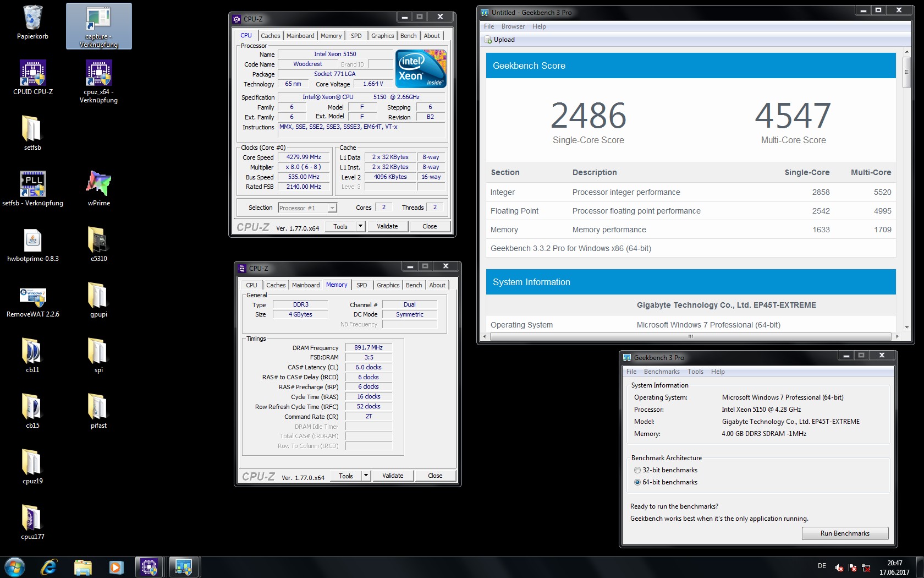Select 32-bit benchmarks radio button
The image size is (924, 578).
(x=637, y=470)
